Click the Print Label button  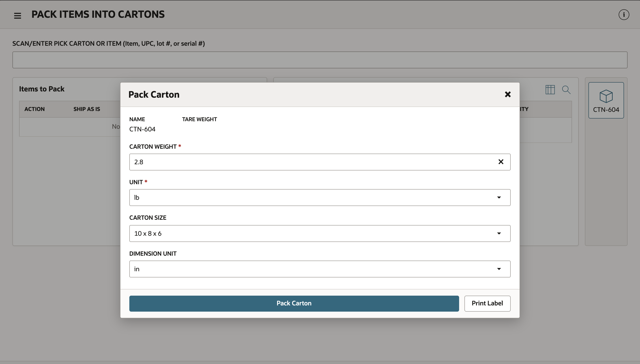click(487, 303)
